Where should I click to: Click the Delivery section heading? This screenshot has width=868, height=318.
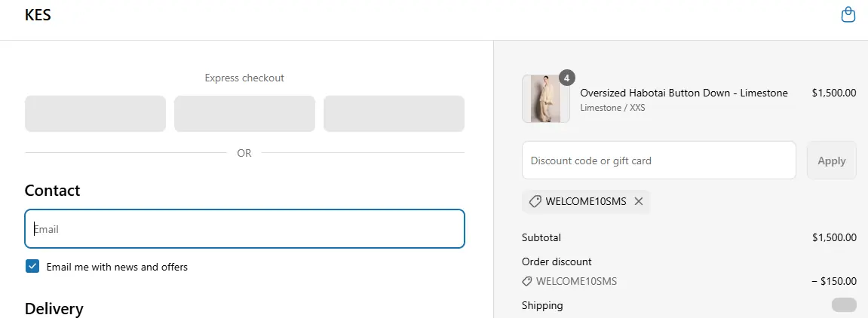click(x=54, y=308)
